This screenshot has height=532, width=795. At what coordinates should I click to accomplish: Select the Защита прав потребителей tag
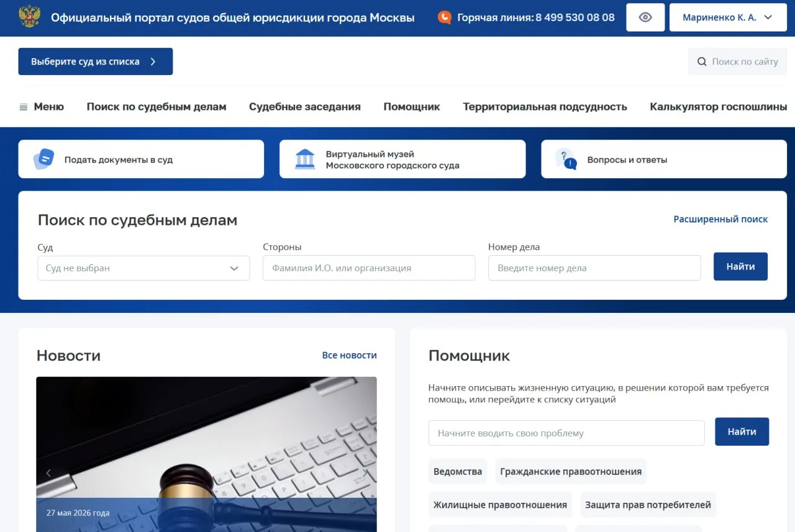click(x=648, y=505)
